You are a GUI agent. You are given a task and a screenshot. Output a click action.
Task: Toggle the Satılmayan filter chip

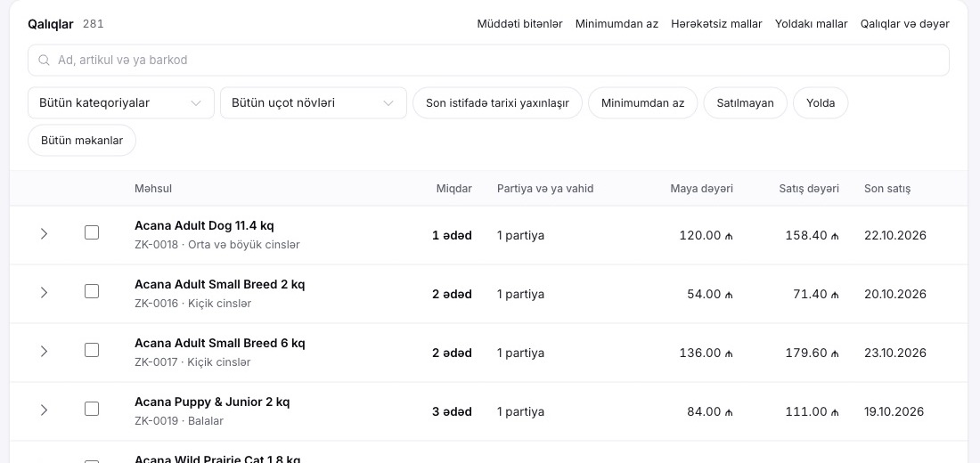(745, 103)
